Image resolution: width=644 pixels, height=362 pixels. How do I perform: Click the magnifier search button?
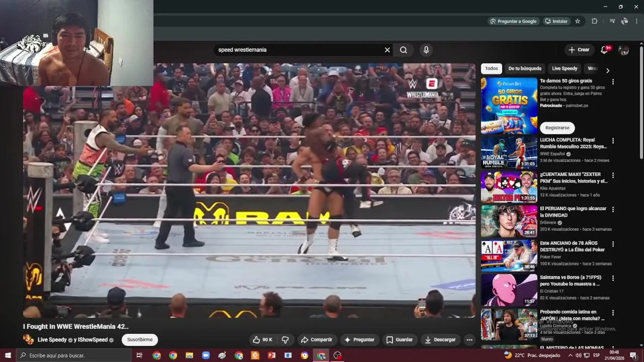(404, 50)
